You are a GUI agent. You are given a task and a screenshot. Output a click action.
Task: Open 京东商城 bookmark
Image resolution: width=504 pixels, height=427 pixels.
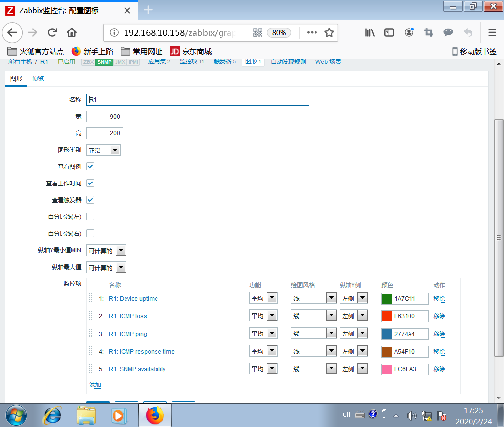coord(191,51)
